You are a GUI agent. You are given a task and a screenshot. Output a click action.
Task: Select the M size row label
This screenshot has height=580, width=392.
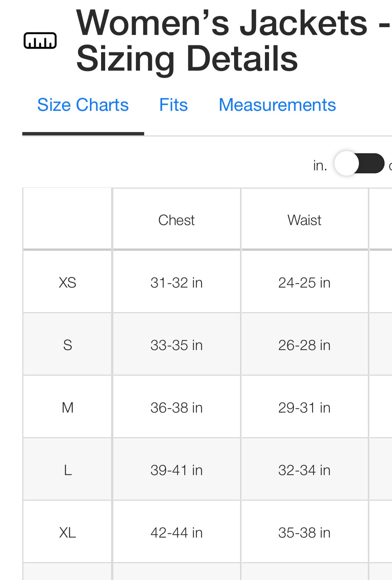[x=68, y=408]
